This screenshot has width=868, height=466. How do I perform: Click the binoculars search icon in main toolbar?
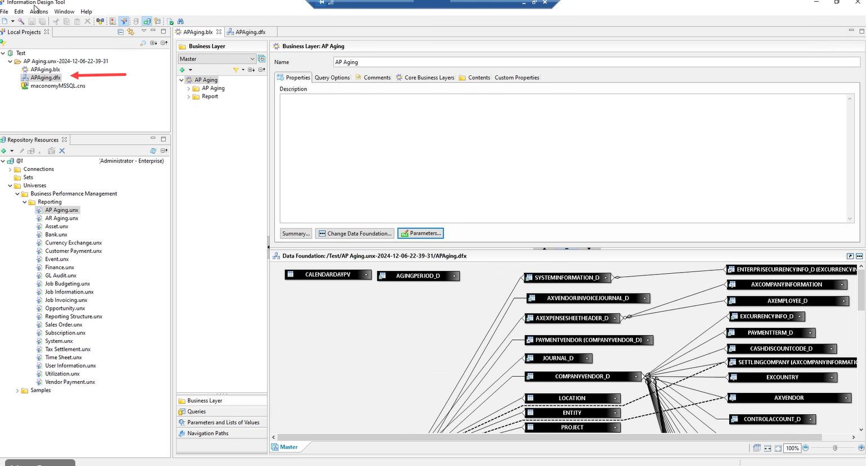(180, 21)
